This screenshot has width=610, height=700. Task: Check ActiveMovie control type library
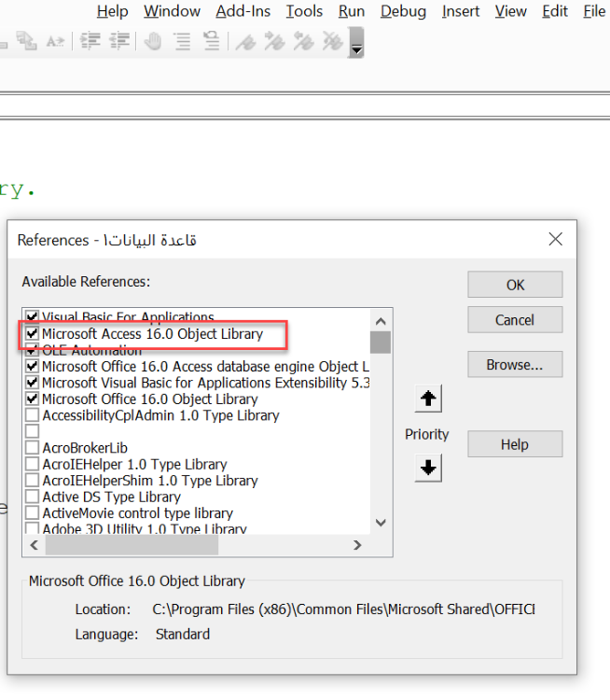click(x=32, y=513)
